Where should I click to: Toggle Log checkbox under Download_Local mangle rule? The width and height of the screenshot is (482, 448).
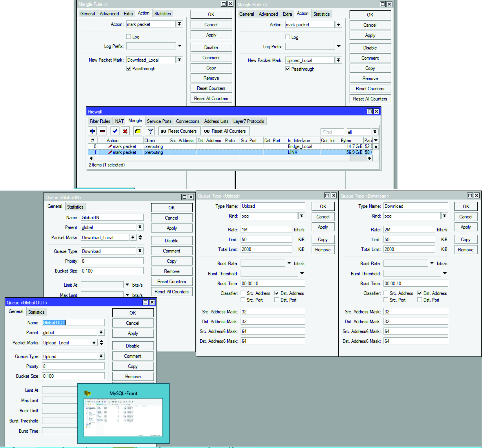pyautogui.click(x=128, y=37)
